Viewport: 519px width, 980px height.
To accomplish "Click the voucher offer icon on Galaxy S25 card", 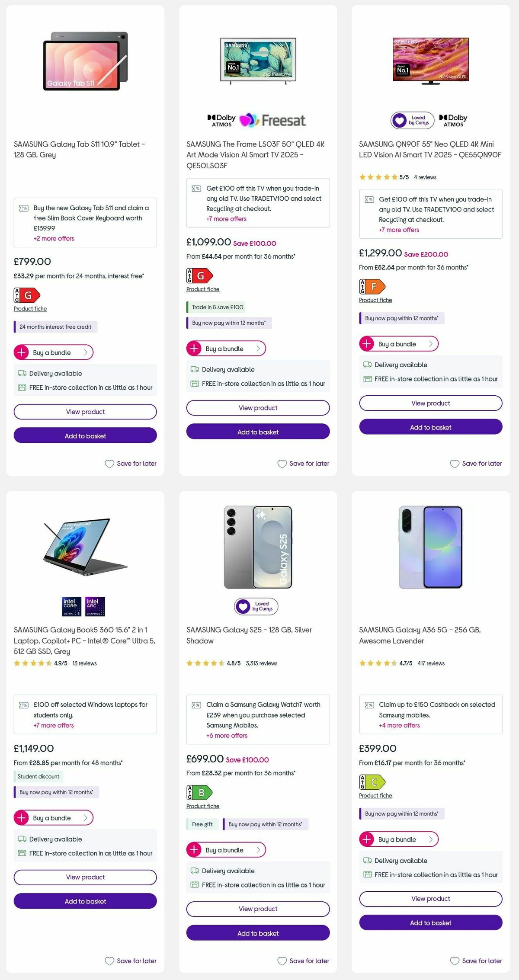I will click(197, 704).
